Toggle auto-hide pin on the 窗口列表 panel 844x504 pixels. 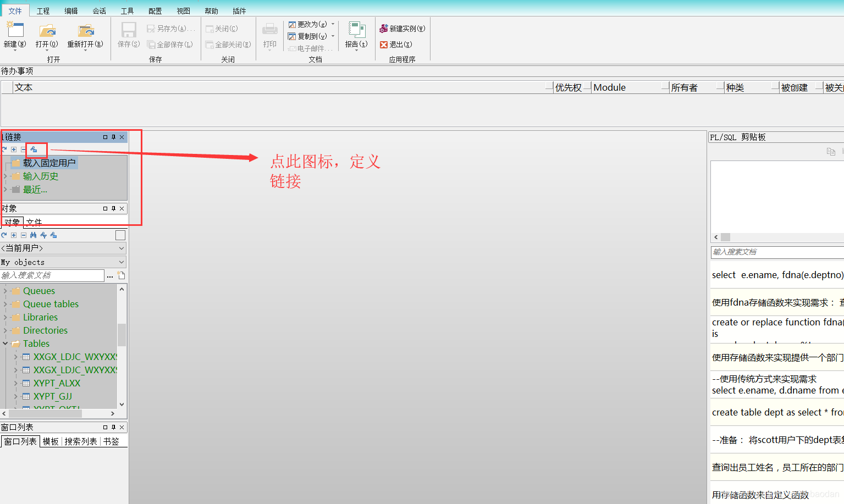(x=114, y=427)
